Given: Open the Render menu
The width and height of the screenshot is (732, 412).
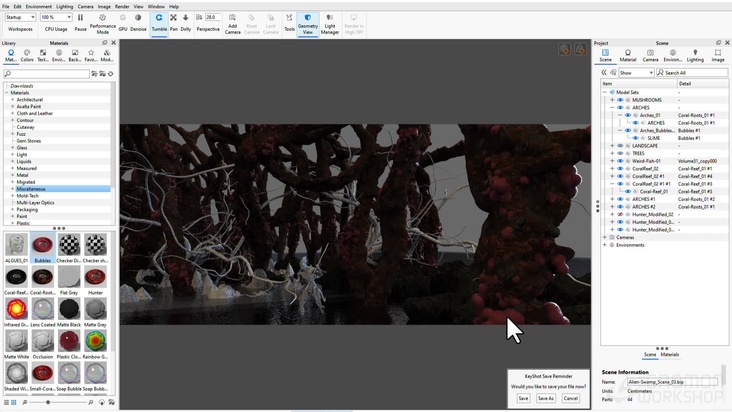Looking at the screenshot, I should coord(122,7).
